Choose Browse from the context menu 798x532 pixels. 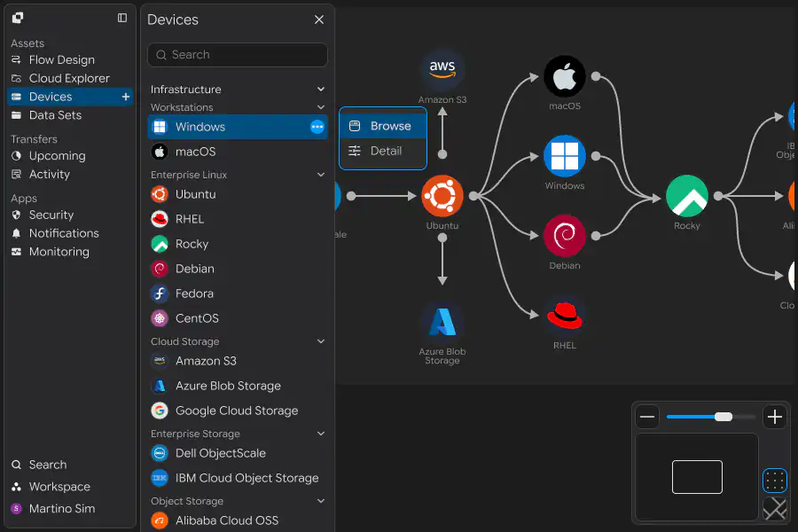pyautogui.click(x=383, y=126)
